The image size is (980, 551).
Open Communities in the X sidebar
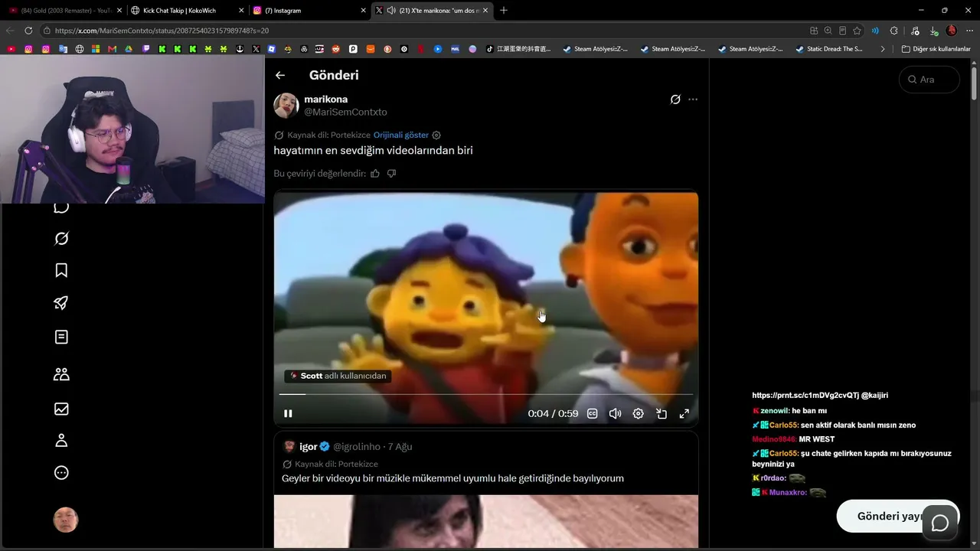point(61,374)
